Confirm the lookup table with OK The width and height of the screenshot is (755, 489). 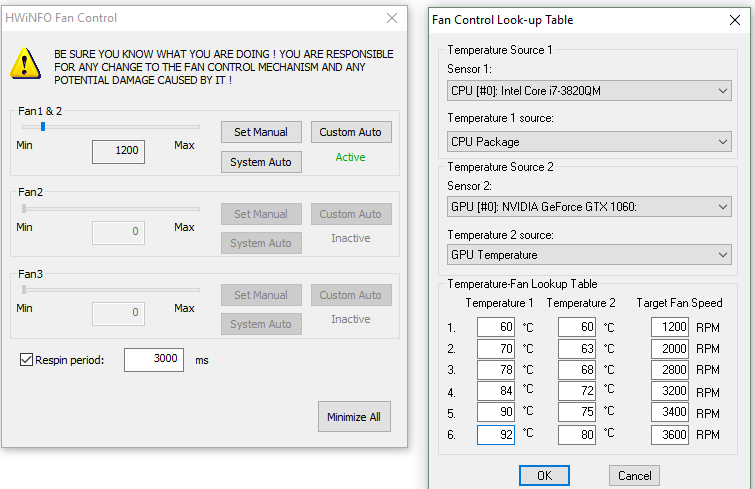(x=544, y=476)
